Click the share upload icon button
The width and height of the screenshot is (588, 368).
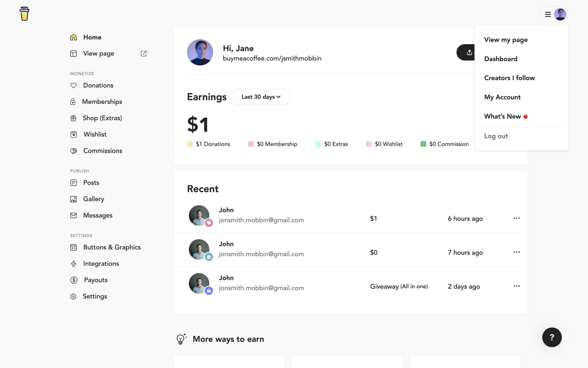point(469,52)
